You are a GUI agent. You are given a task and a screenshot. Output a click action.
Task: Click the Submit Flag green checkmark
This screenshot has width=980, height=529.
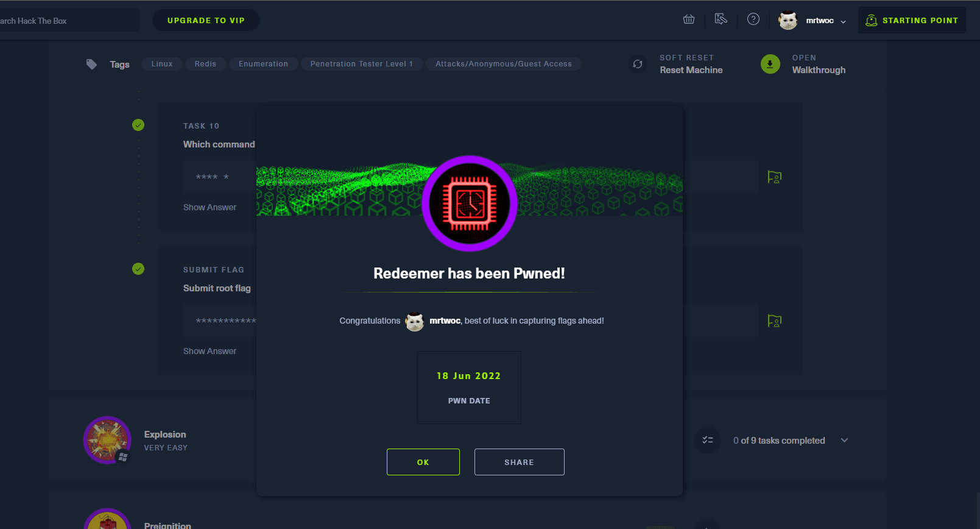point(138,269)
